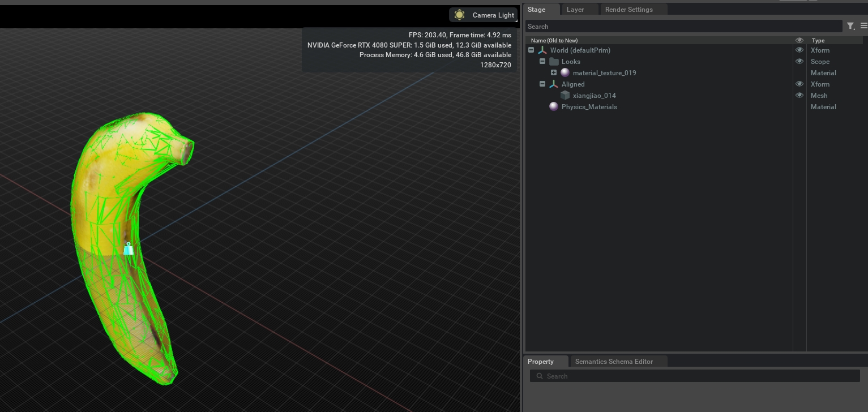
Task: Click the Aligned Xform axis icon
Action: click(x=553, y=84)
